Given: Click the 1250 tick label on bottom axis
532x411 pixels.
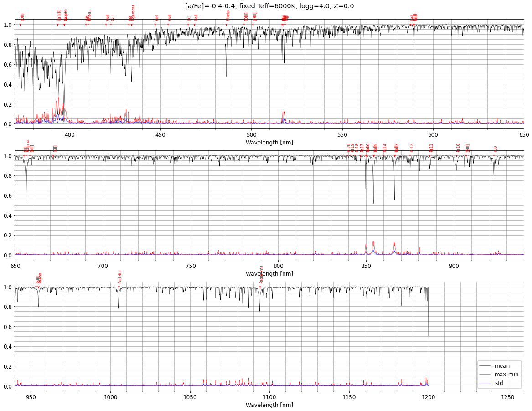Looking at the screenshot, I should click(x=508, y=397).
